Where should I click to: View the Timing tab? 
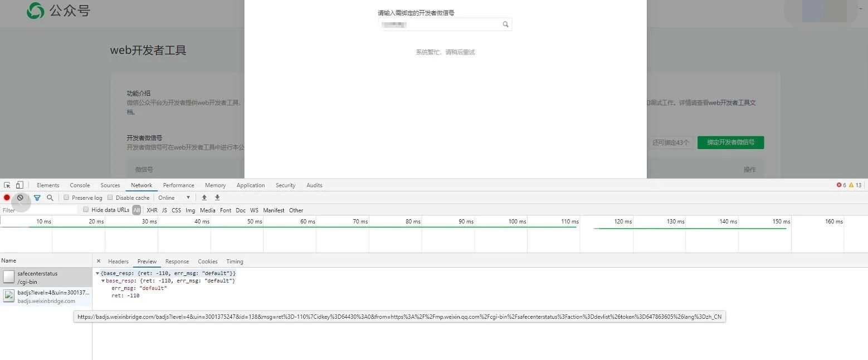pos(235,262)
